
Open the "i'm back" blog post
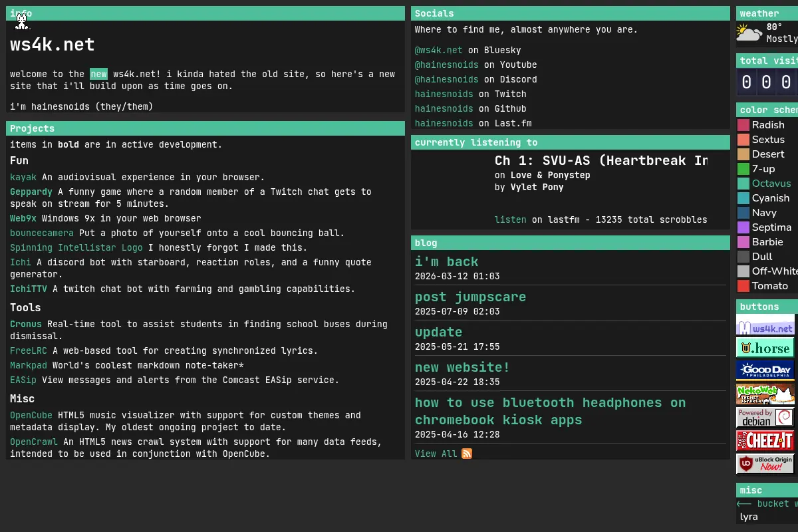click(x=447, y=262)
